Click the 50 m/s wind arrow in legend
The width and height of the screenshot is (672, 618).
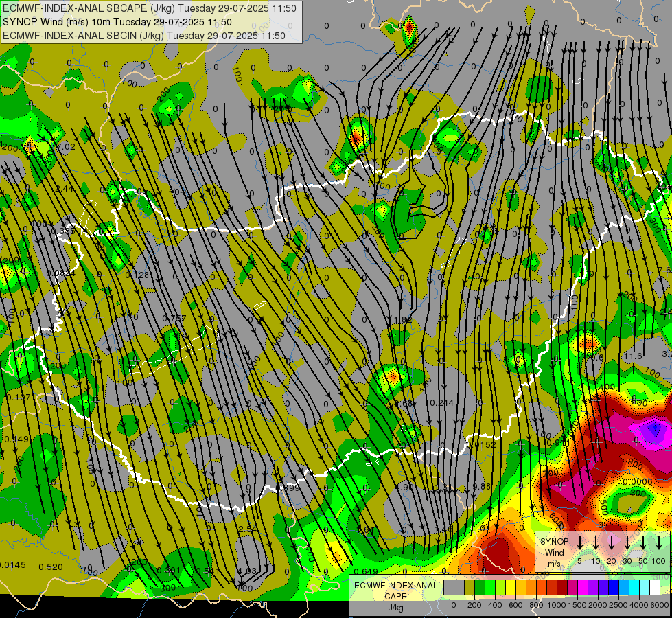coord(643,543)
